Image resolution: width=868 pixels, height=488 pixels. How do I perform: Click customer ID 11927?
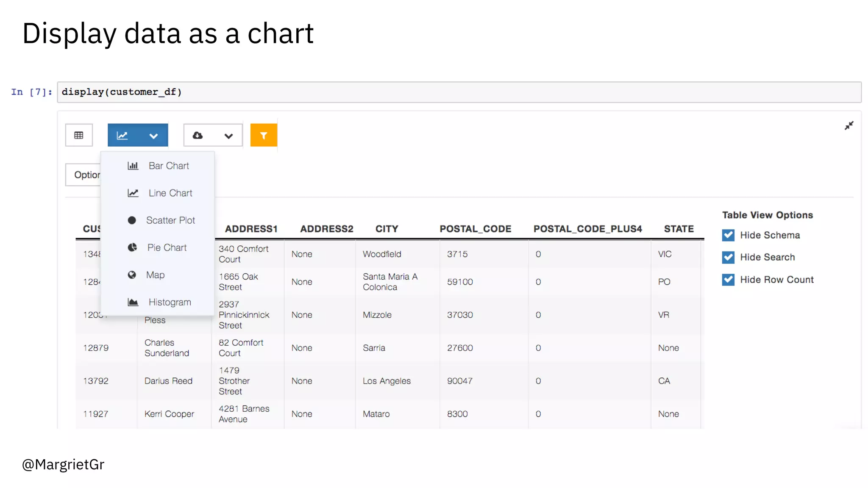click(96, 414)
